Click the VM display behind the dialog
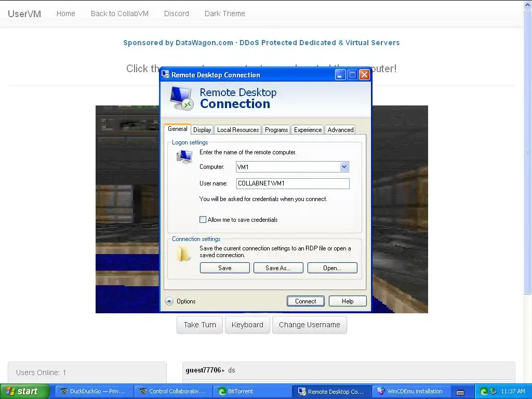This screenshot has height=399, width=532. tap(127, 209)
